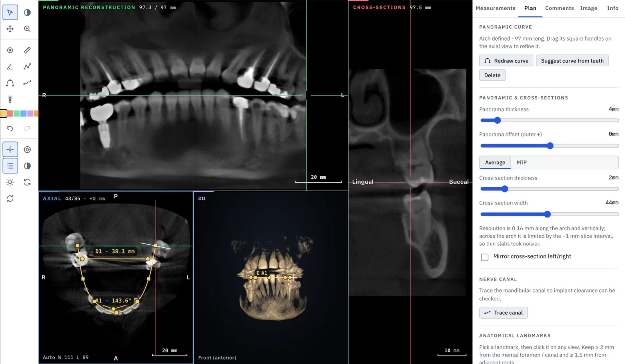The height and width of the screenshot is (364, 625).
Task: Click the Cross-section thickness slider handle
Action: coord(505,189)
